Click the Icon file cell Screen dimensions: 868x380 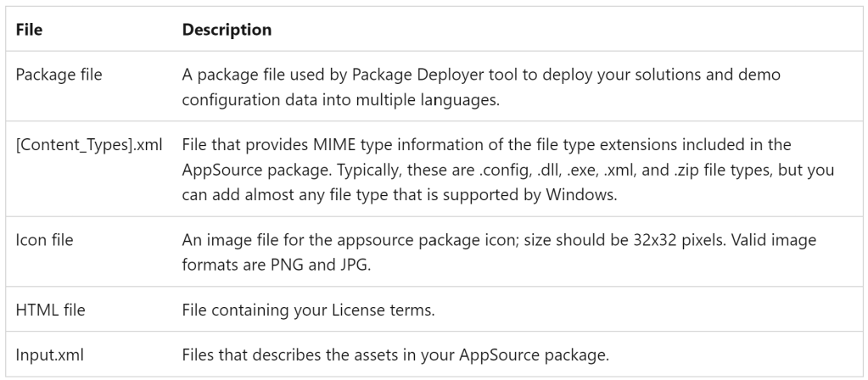point(45,240)
